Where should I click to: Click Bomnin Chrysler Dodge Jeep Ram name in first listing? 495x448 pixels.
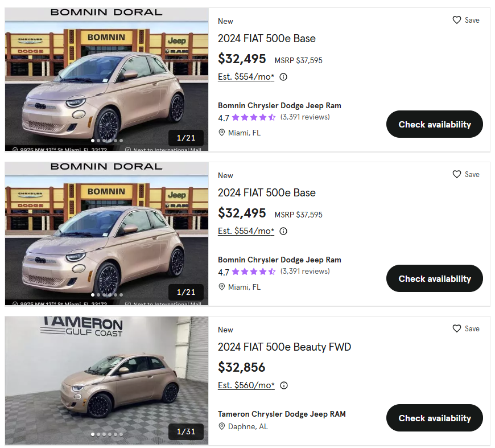pos(279,105)
